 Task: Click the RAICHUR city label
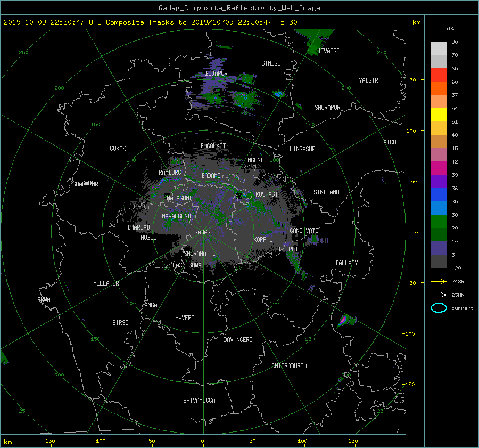coord(391,142)
